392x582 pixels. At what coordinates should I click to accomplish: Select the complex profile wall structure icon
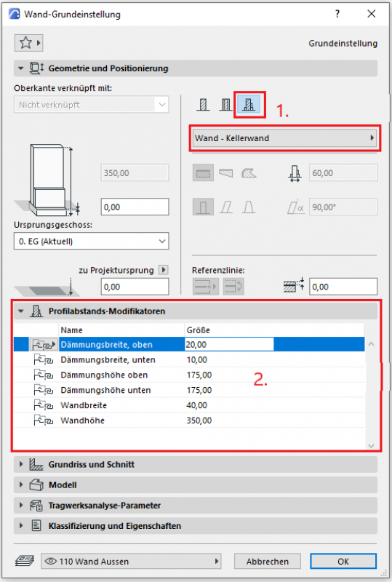(249, 105)
